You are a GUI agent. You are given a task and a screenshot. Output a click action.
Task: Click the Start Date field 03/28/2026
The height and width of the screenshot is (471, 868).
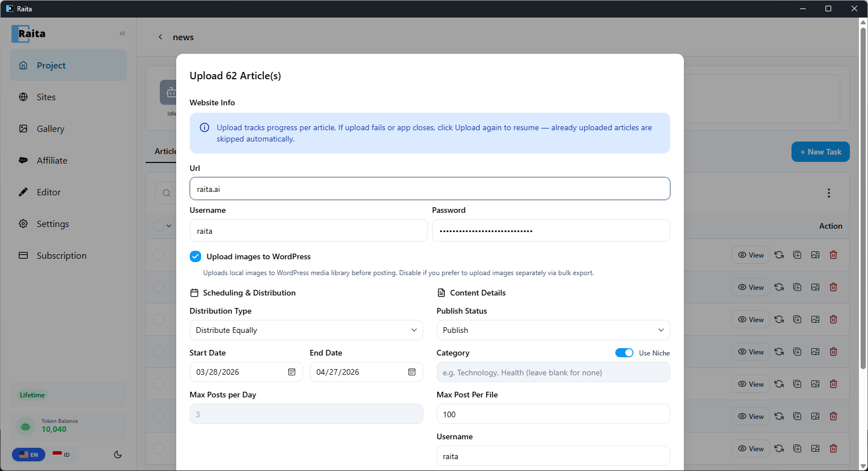(246, 372)
